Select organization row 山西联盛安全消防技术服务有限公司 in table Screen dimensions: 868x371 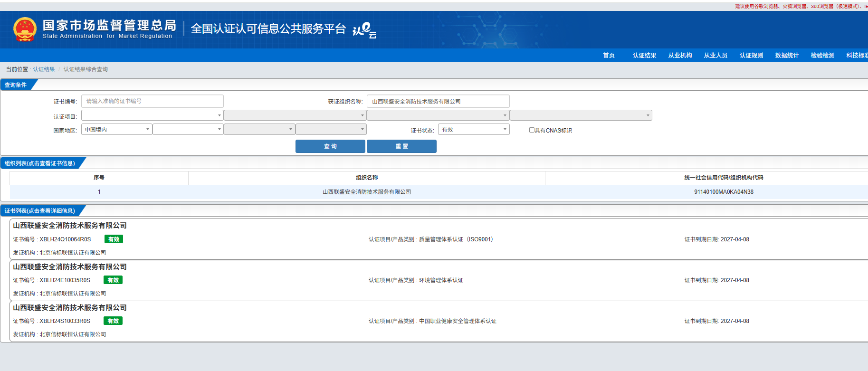(x=366, y=192)
